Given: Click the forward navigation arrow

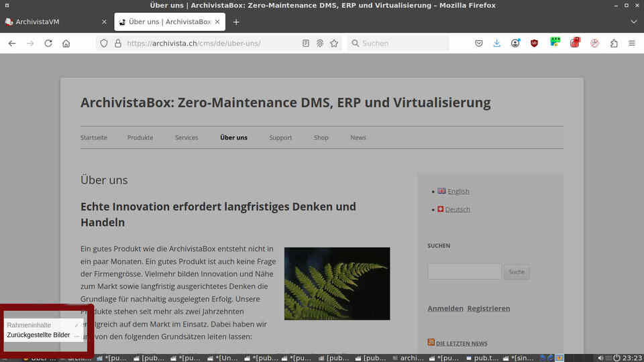Looking at the screenshot, I should click(x=30, y=43).
